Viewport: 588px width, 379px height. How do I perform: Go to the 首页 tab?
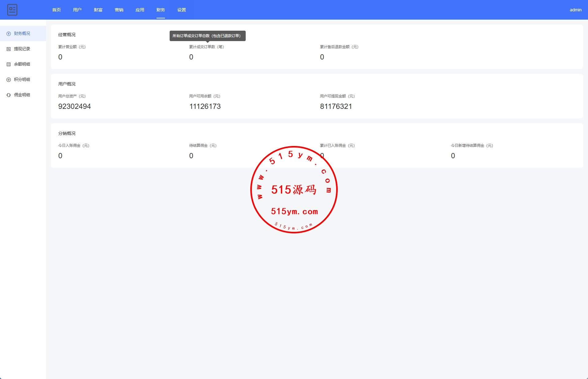coord(56,10)
